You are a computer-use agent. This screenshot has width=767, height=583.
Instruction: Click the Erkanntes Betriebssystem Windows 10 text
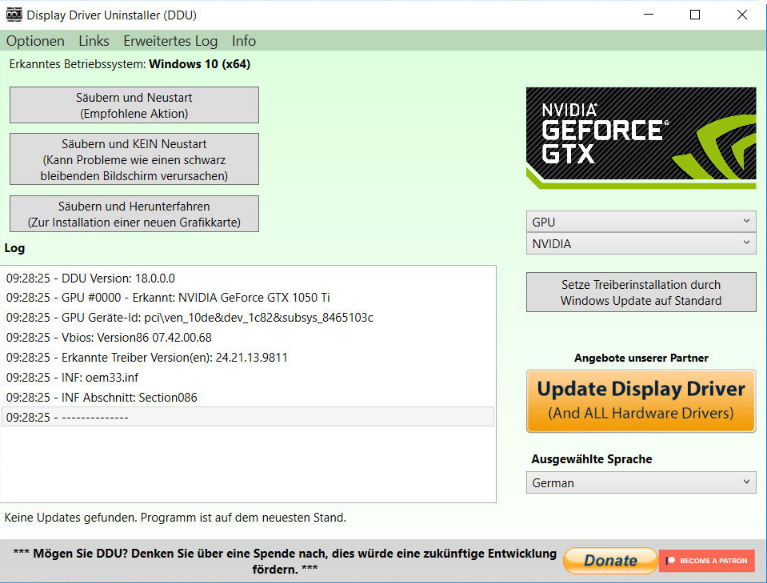tap(130, 64)
